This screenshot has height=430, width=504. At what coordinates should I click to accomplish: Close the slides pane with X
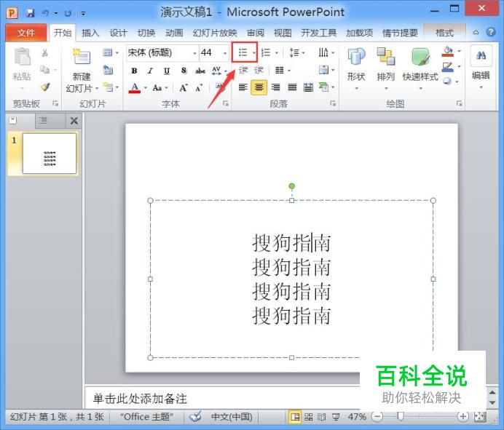pos(74,121)
